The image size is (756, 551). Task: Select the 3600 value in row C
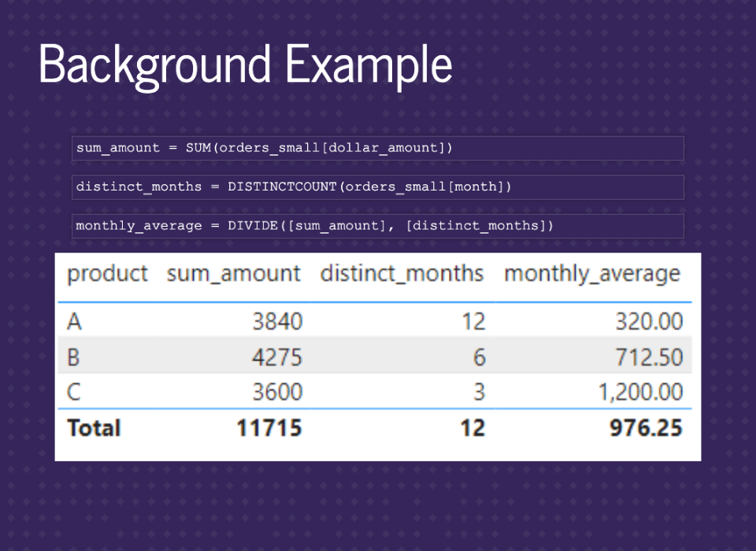pos(277,392)
